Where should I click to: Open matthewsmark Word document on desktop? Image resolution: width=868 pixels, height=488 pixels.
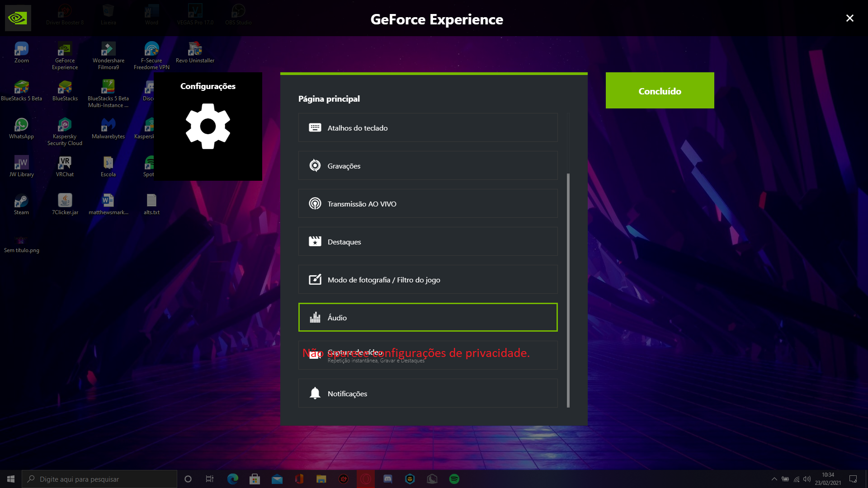[x=108, y=204]
